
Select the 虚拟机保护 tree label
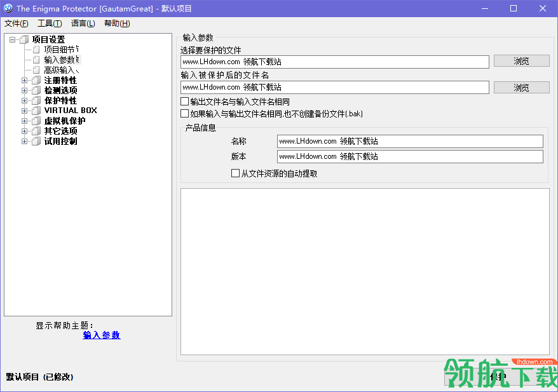coord(65,121)
